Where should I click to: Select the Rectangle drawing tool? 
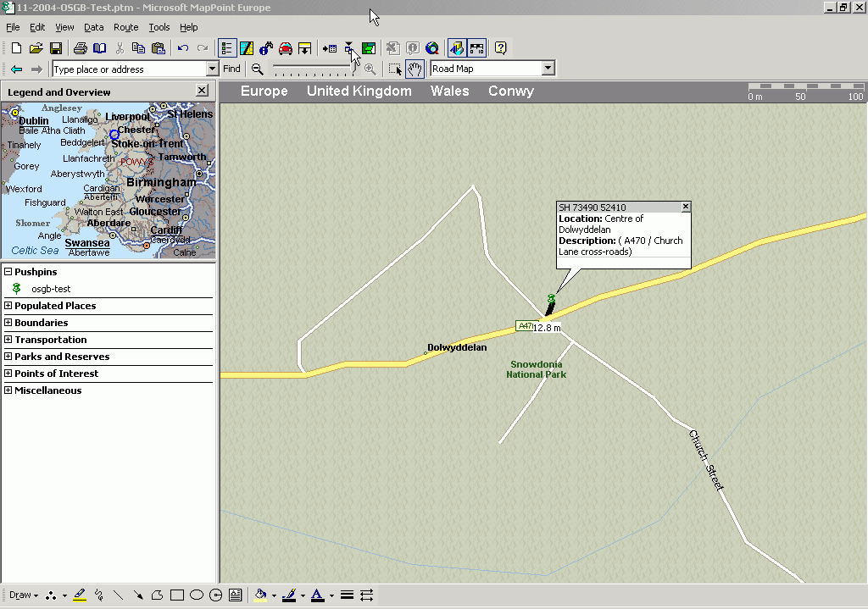(x=177, y=595)
